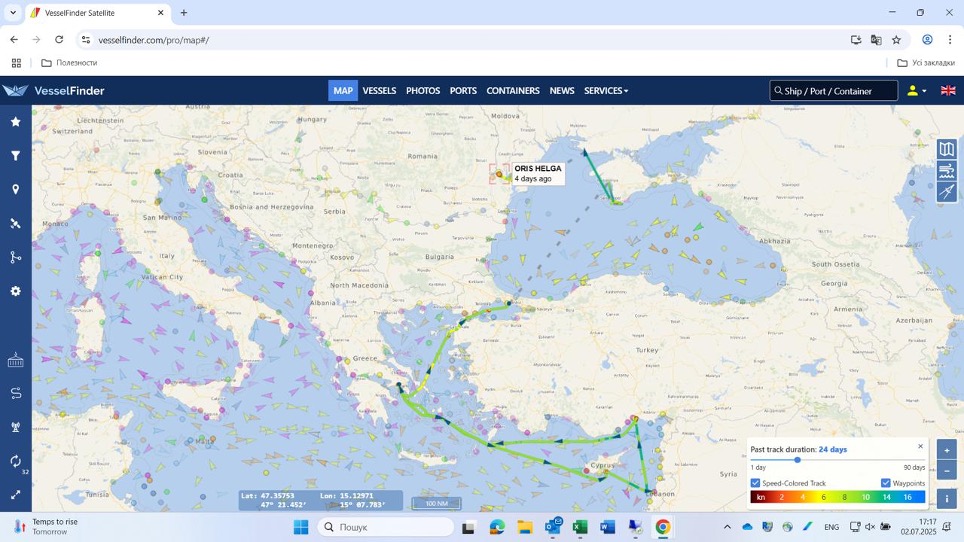Click the distance measuring tool icon
Image resolution: width=964 pixels, height=542 pixels.
(x=946, y=192)
